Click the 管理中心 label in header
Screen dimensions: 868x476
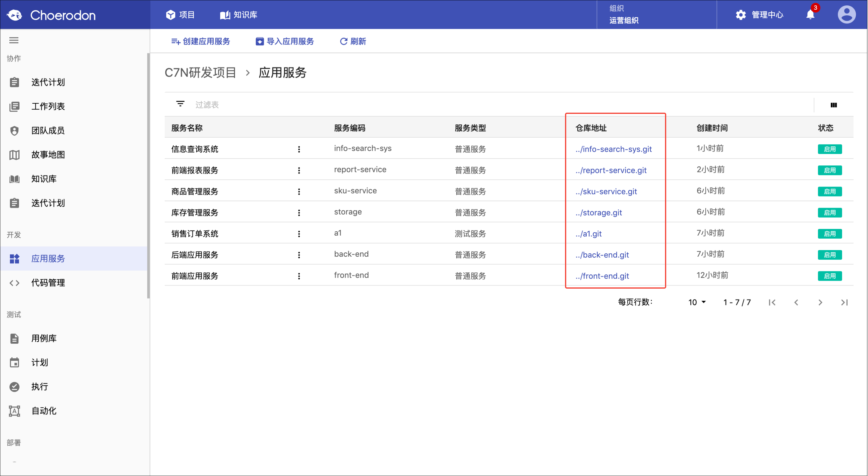coord(767,15)
